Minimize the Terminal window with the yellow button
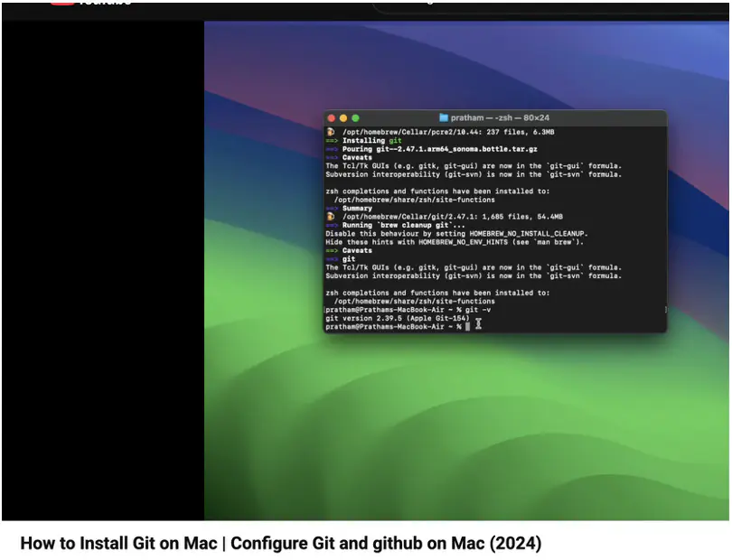 [343, 118]
